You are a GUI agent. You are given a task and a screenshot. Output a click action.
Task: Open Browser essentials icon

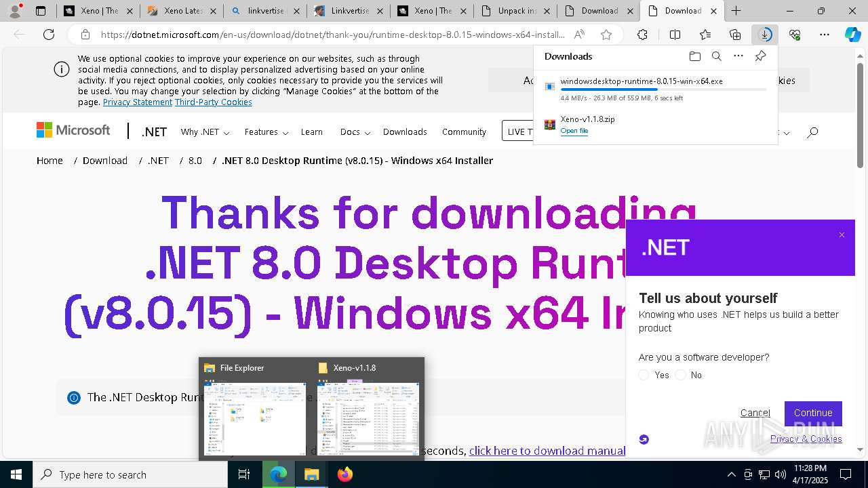point(795,35)
